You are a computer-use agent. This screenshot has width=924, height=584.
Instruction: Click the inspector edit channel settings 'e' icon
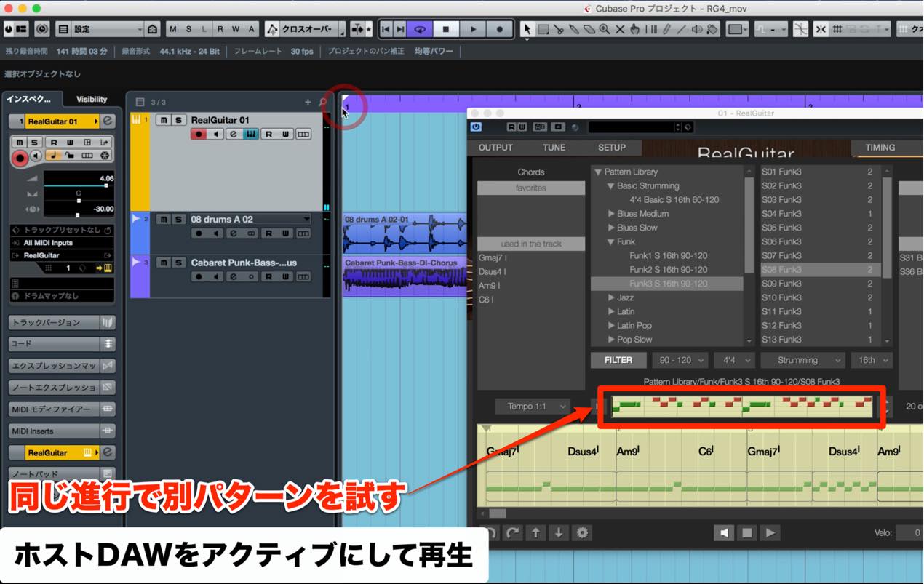coord(108,121)
